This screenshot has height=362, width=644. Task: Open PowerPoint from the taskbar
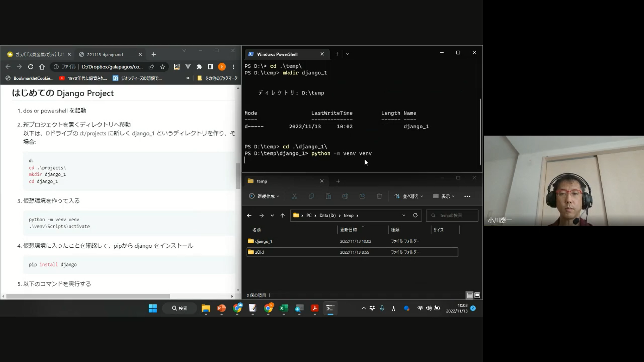[x=221, y=308]
